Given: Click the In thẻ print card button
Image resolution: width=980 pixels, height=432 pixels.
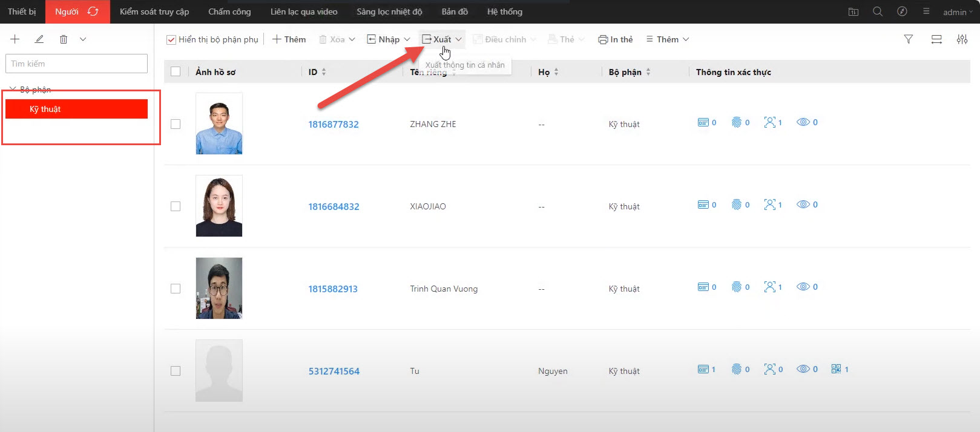Looking at the screenshot, I should (x=616, y=39).
